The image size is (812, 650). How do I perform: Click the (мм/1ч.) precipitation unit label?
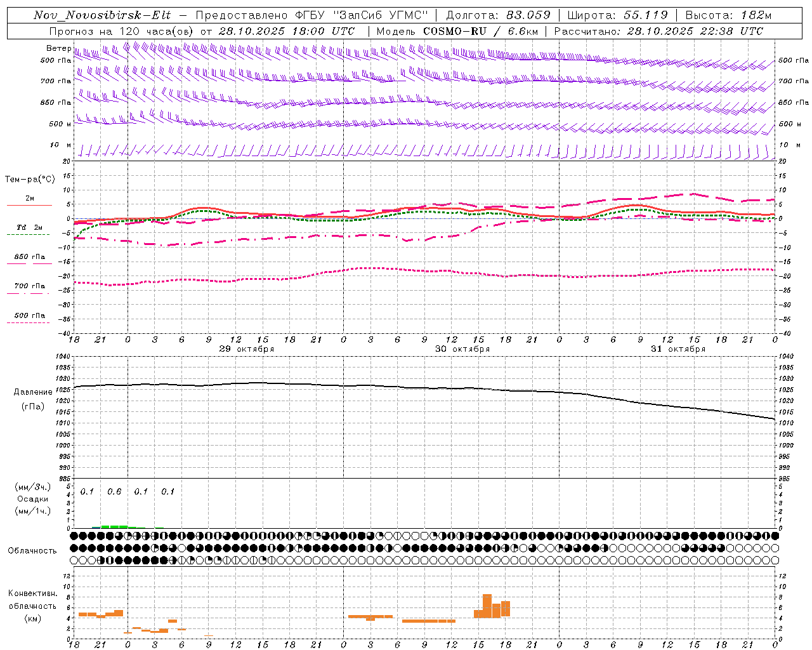[33, 511]
